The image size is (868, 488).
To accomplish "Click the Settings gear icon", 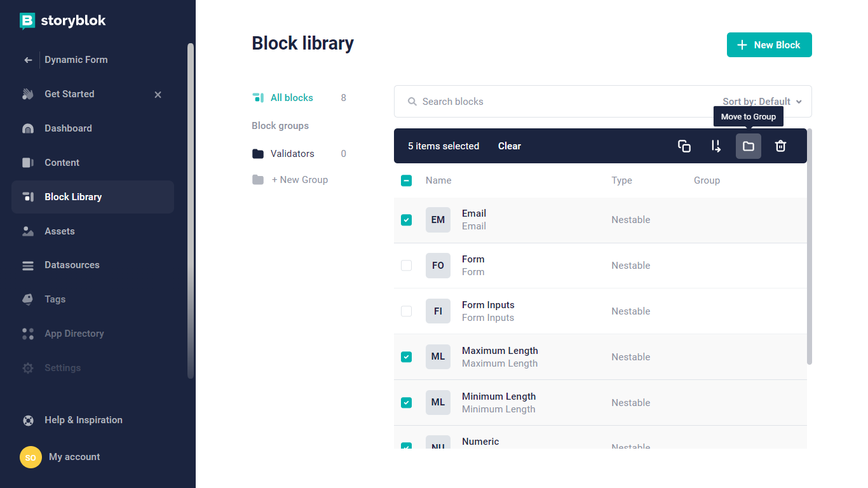I will pos(28,368).
